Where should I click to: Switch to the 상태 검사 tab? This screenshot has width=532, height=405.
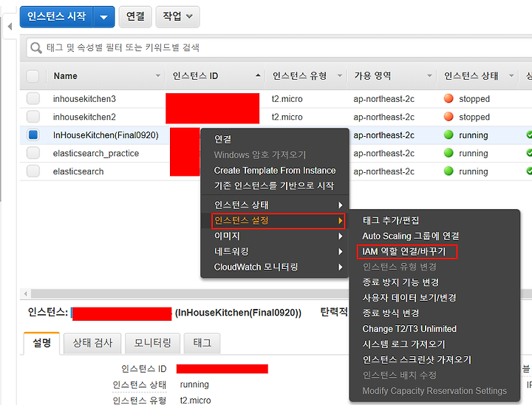[x=92, y=343]
